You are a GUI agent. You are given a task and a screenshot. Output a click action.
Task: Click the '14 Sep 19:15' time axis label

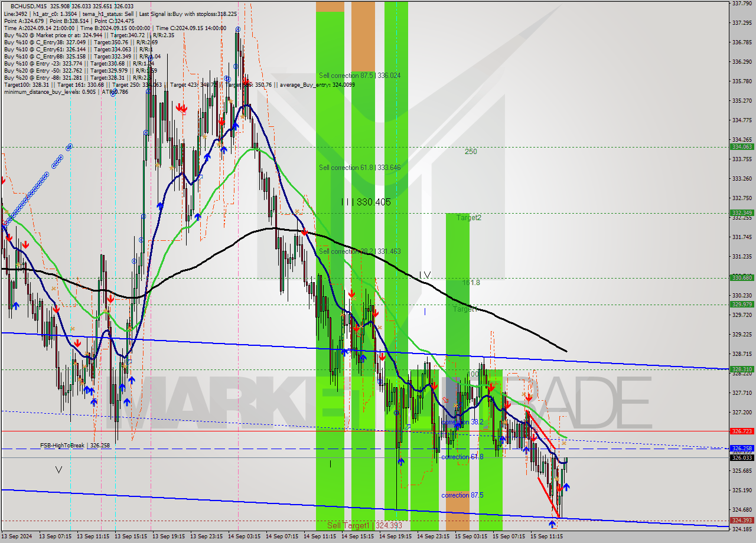(395, 537)
